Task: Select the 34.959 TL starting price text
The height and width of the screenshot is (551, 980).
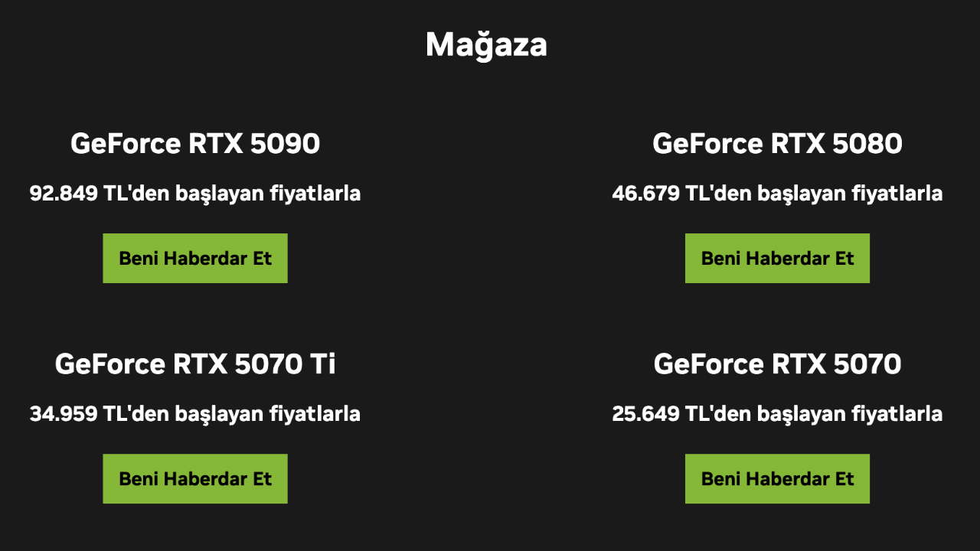Action: (195, 414)
